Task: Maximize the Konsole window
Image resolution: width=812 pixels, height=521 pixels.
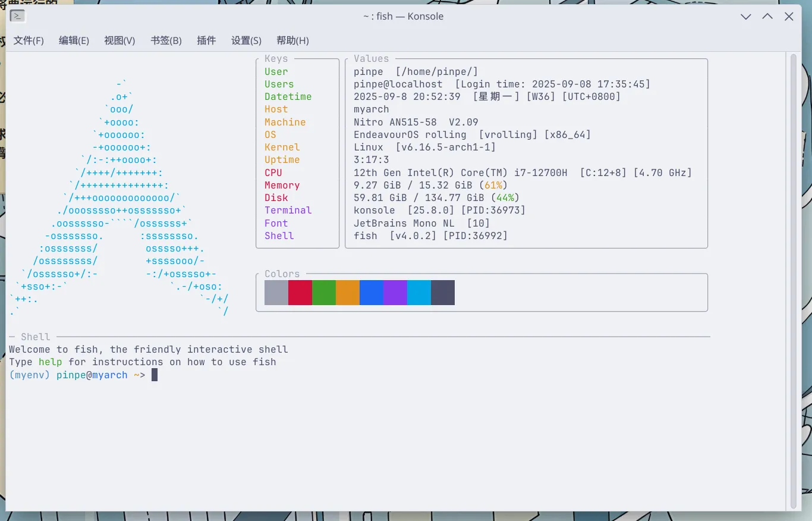Action: coord(767,17)
